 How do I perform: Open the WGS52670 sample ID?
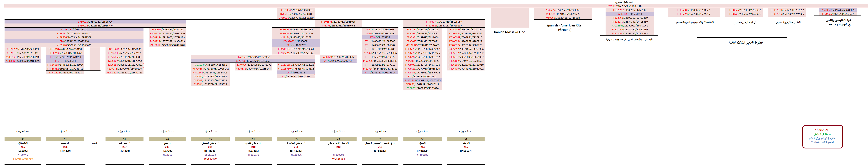tap(210, 159)
